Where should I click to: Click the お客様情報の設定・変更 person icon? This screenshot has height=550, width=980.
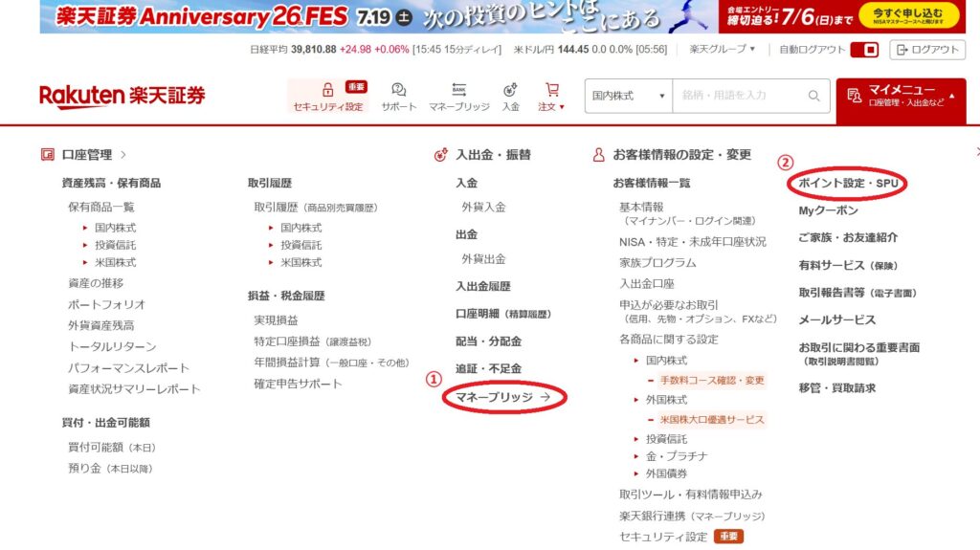[598, 154]
